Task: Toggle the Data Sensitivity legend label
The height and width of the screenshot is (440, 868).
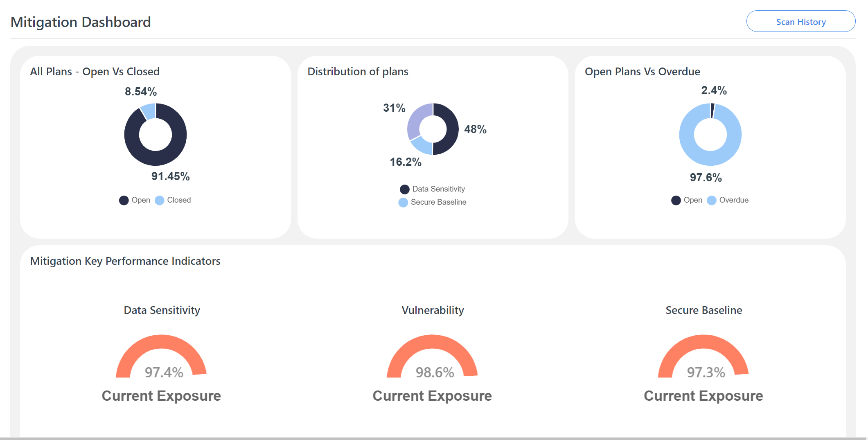Action: tap(438, 189)
